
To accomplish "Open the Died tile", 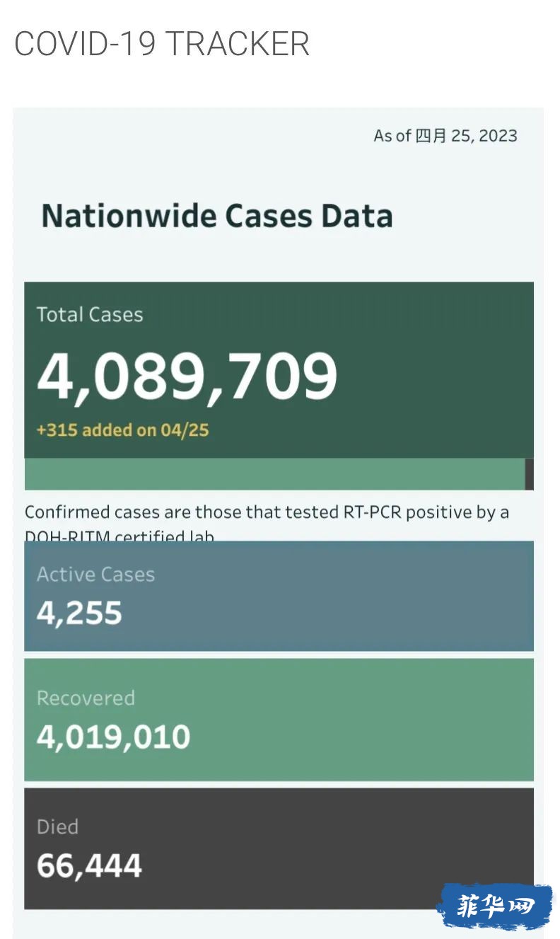I will coord(279,848).
